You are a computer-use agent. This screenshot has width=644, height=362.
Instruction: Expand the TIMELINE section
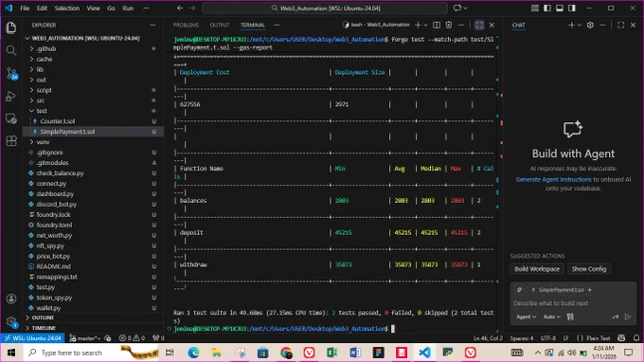(93, 328)
